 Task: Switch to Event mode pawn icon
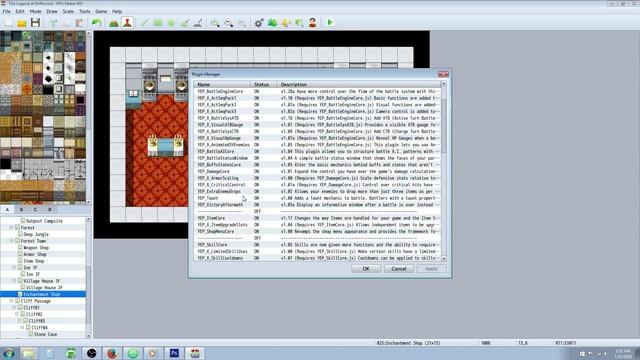point(127,23)
